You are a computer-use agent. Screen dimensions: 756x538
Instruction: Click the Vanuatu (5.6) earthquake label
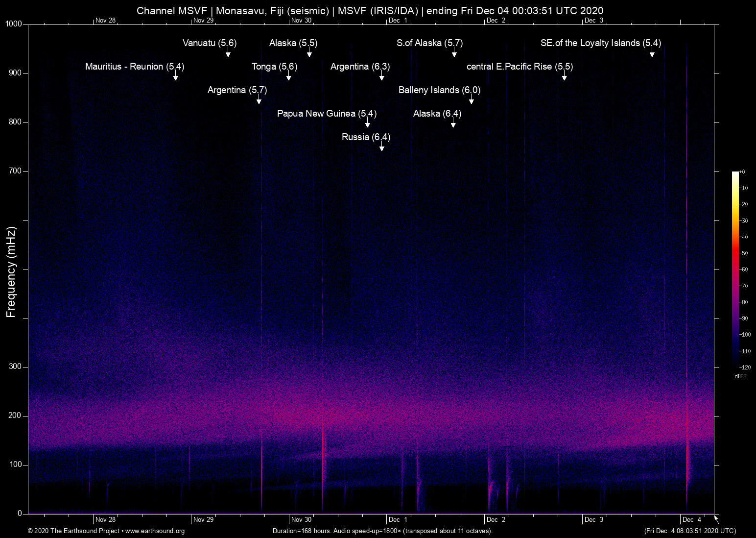click(x=210, y=43)
